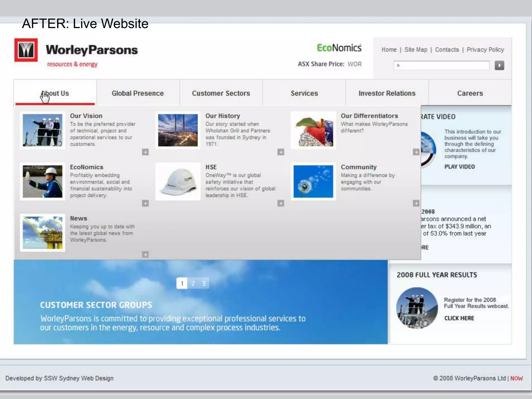Image resolution: width=532 pixels, height=399 pixels.
Task: Expand Our Differentiators with its plus icon
Action: click(416, 152)
